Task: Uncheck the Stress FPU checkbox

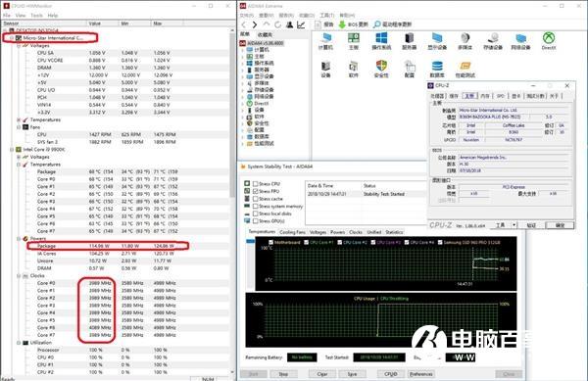Action: tap(256, 191)
